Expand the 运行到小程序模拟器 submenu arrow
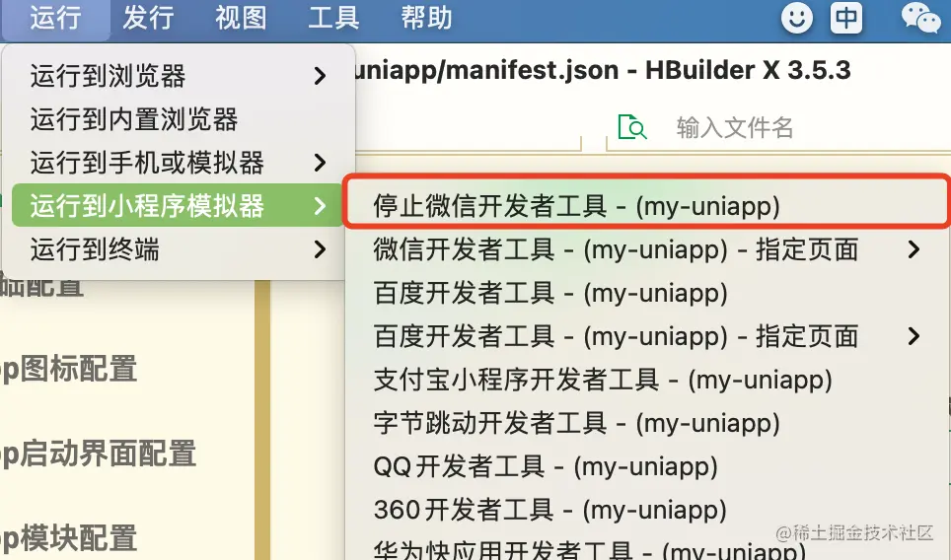 pos(321,205)
